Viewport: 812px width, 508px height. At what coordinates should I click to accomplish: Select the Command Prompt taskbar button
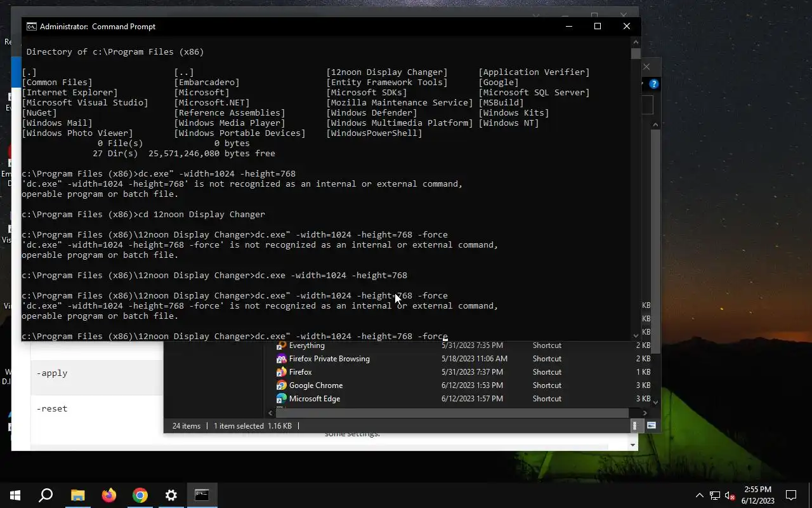202,495
